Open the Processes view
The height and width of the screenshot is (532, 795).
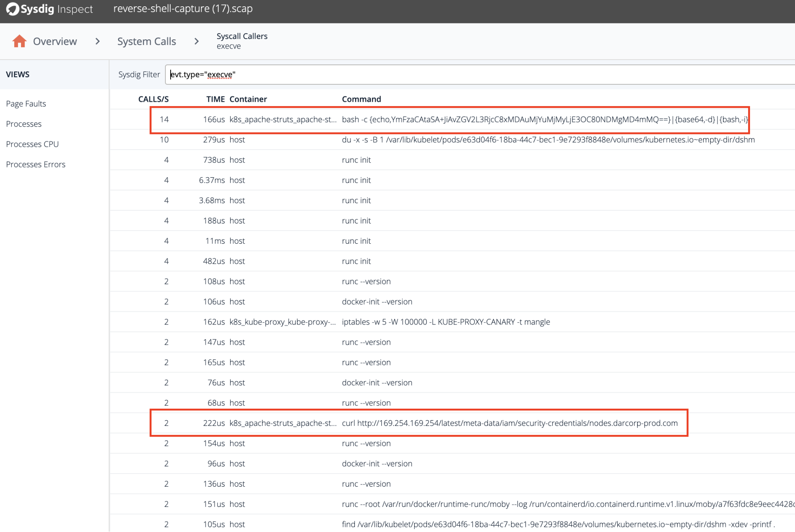coord(23,124)
